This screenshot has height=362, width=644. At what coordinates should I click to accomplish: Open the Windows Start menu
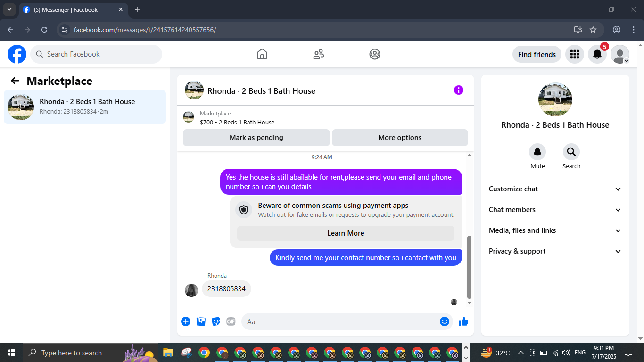(x=11, y=353)
